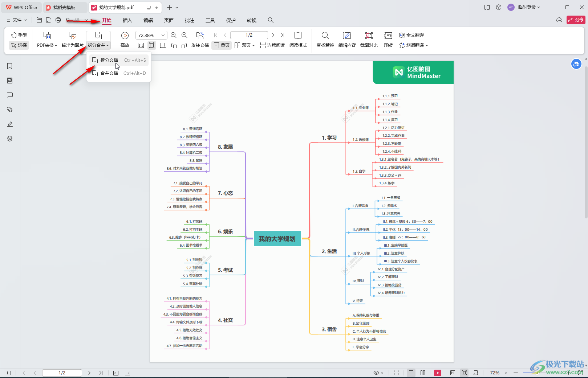Screen dimensions: 588x378
Task: Click the 旋转文档 rotate document icon
Action: tap(200, 36)
